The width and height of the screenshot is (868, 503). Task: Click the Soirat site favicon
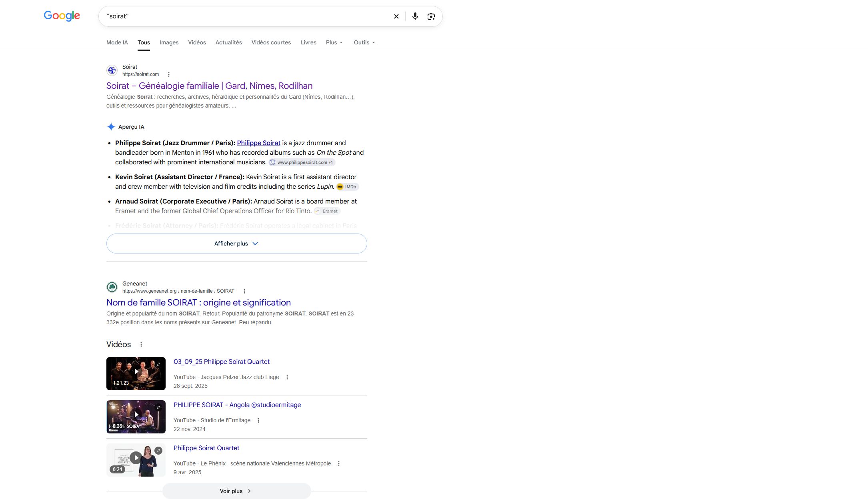point(112,70)
